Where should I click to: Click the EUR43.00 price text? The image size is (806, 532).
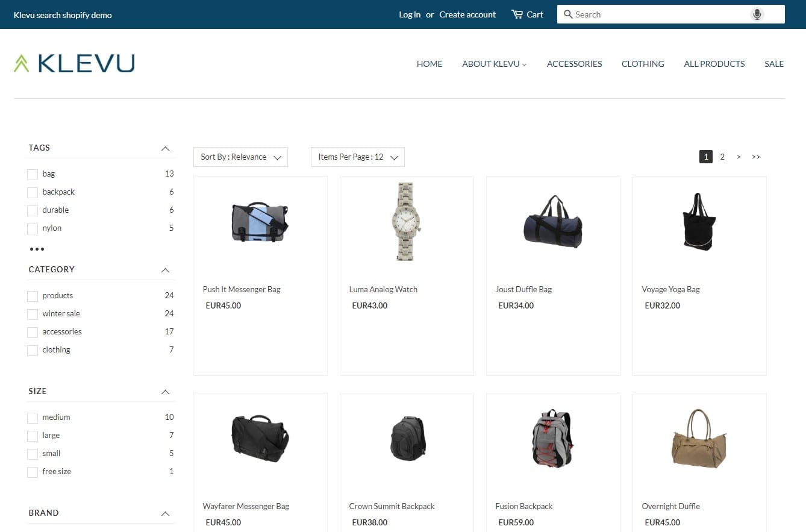[x=370, y=306]
